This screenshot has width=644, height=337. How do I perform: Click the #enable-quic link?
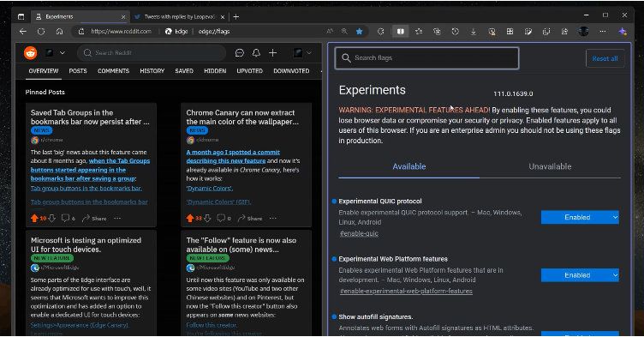pos(359,233)
